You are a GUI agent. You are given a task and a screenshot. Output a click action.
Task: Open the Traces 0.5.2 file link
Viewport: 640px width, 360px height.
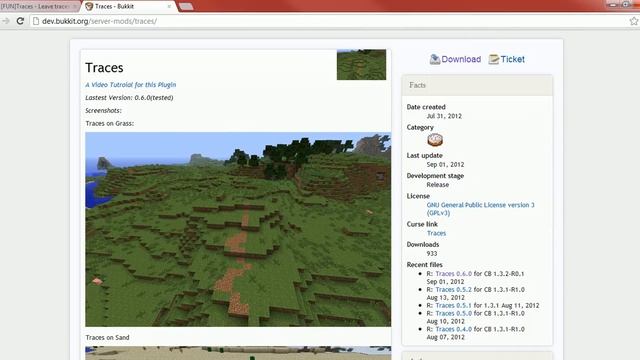coord(453,290)
